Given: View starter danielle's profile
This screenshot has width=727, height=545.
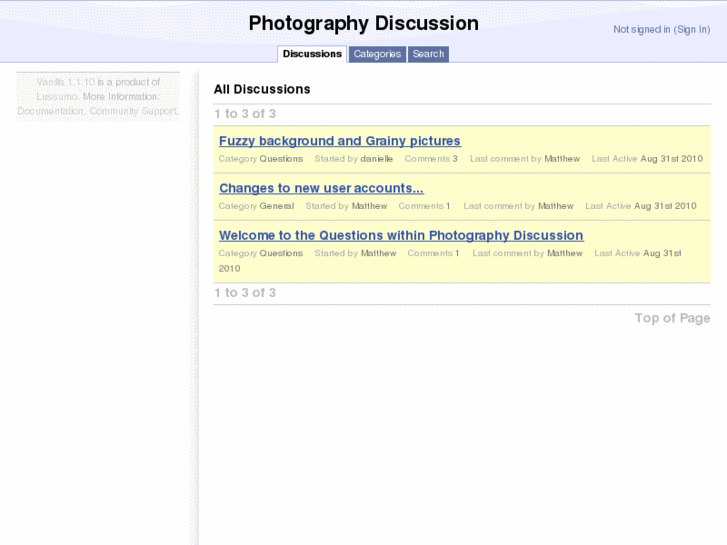Looking at the screenshot, I should point(377,159).
